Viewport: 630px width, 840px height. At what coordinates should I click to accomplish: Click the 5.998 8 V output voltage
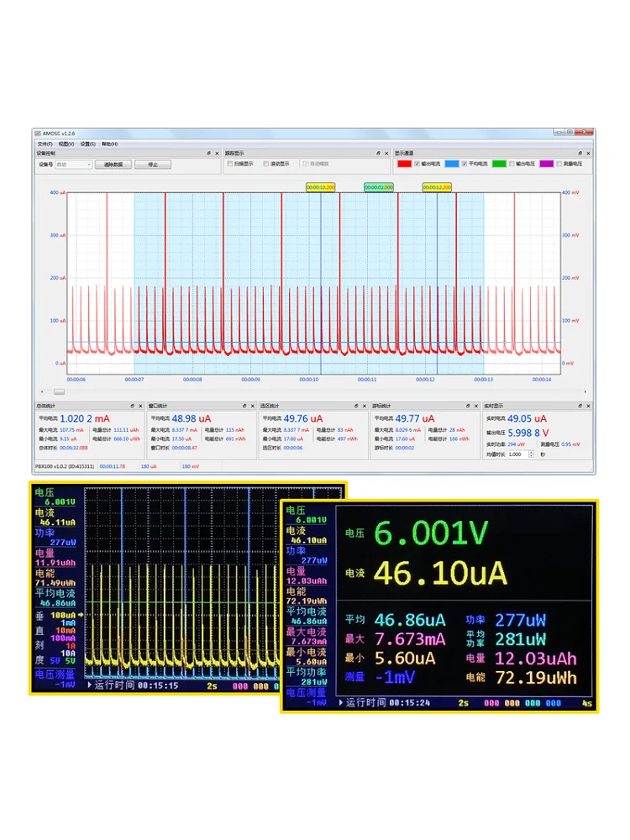[x=528, y=433]
